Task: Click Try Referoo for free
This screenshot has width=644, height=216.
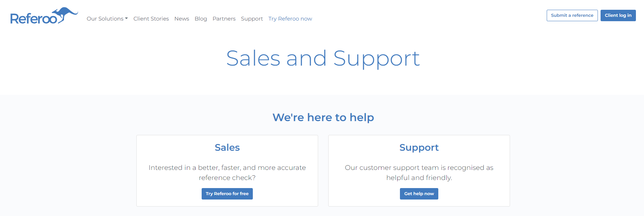Action: click(x=227, y=193)
